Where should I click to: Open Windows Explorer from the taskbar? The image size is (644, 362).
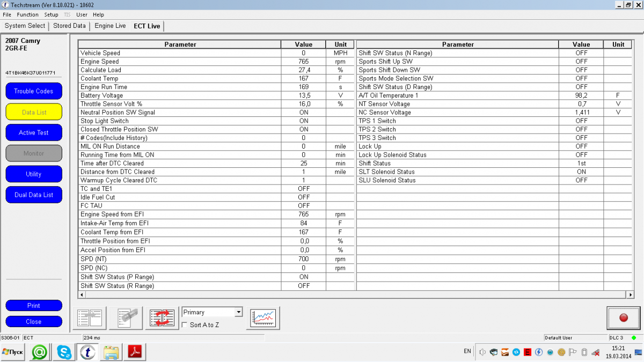(111, 352)
